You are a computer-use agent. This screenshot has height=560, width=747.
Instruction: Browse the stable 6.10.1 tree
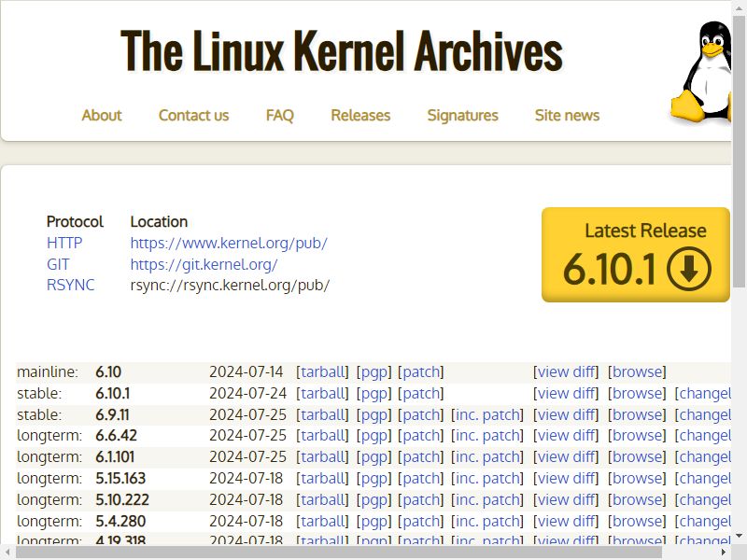click(x=637, y=393)
